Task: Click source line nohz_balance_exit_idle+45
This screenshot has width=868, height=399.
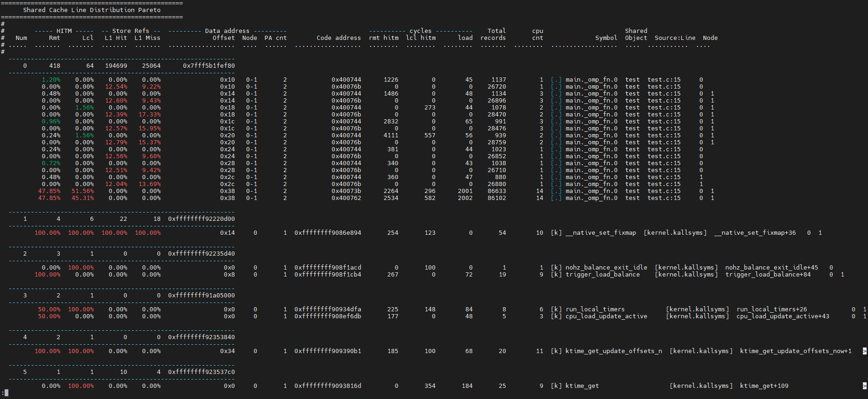Action: (x=772, y=268)
